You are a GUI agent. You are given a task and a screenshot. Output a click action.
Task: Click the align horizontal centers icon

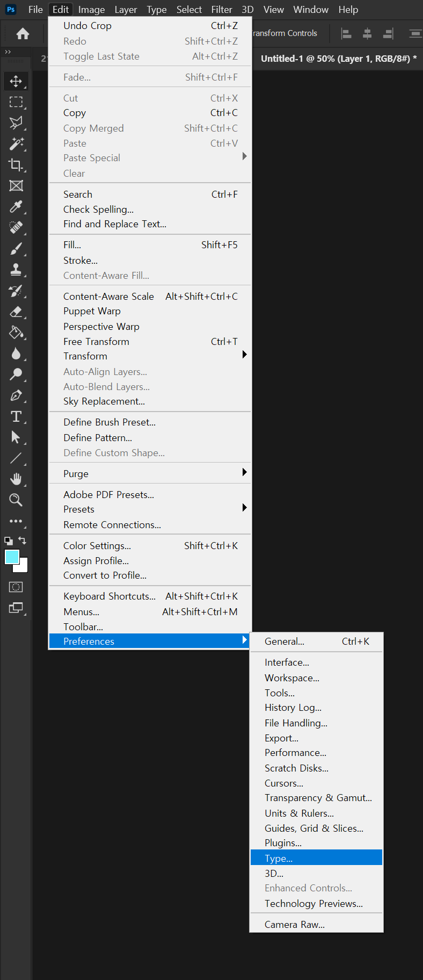pos(367,34)
